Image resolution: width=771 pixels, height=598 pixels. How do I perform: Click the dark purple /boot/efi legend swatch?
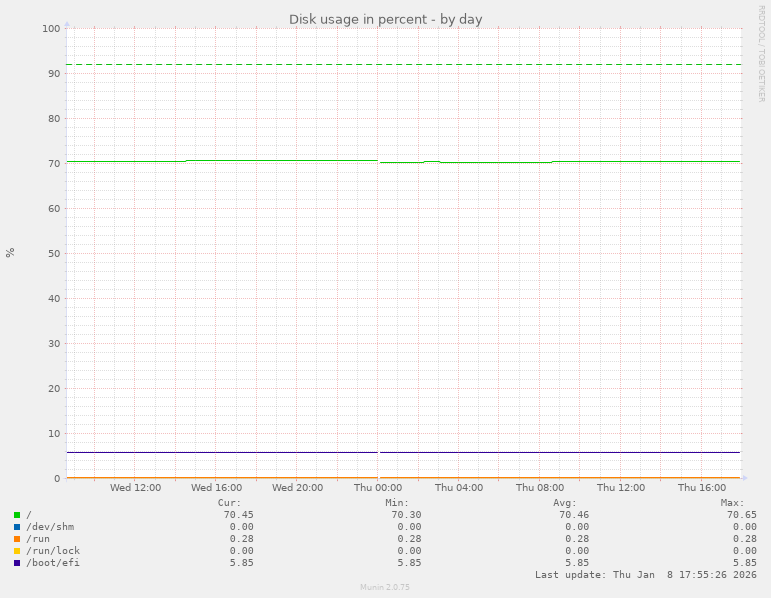tap(17, 563)
